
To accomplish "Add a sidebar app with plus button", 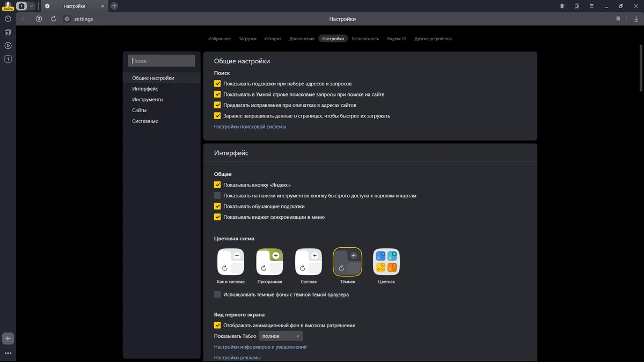I will coord(8,339).
